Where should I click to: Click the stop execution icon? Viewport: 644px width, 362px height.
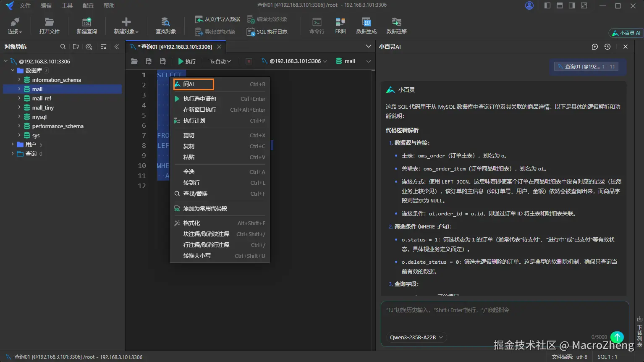[249, 61]
